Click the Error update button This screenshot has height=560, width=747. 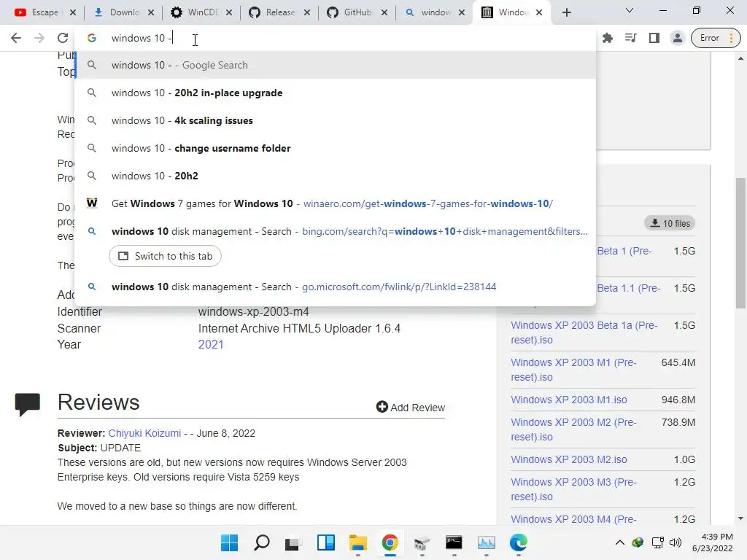click(716, 38)
